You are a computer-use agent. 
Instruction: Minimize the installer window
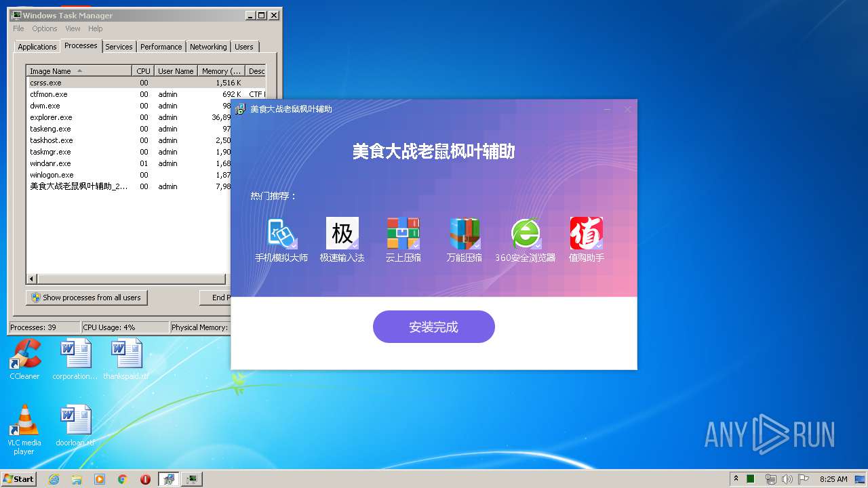(x=608, y=109)
